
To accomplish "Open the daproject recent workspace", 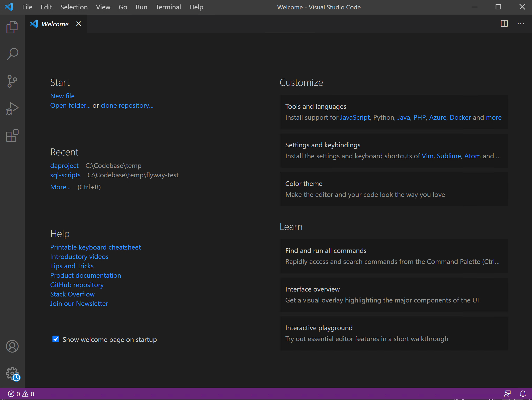I will tap(64, 166).
